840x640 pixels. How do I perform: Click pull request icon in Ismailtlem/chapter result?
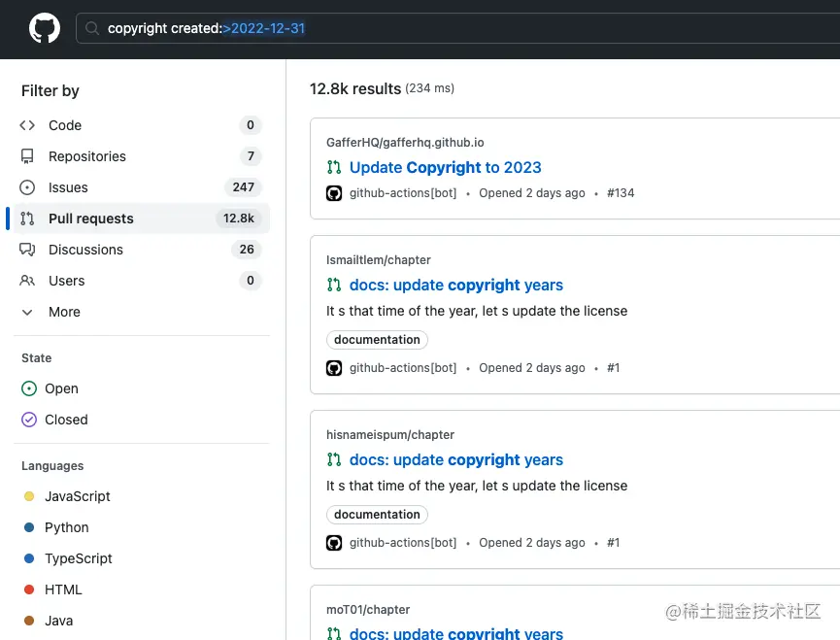pyautogui.click(x=334, y=285)
